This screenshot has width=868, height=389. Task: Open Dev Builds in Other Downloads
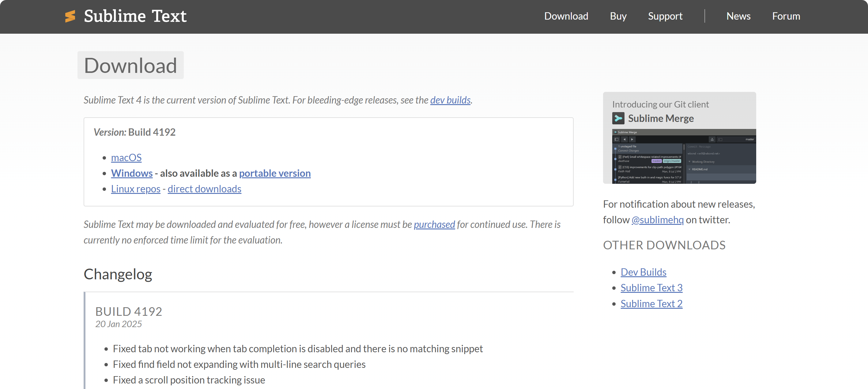643,272
